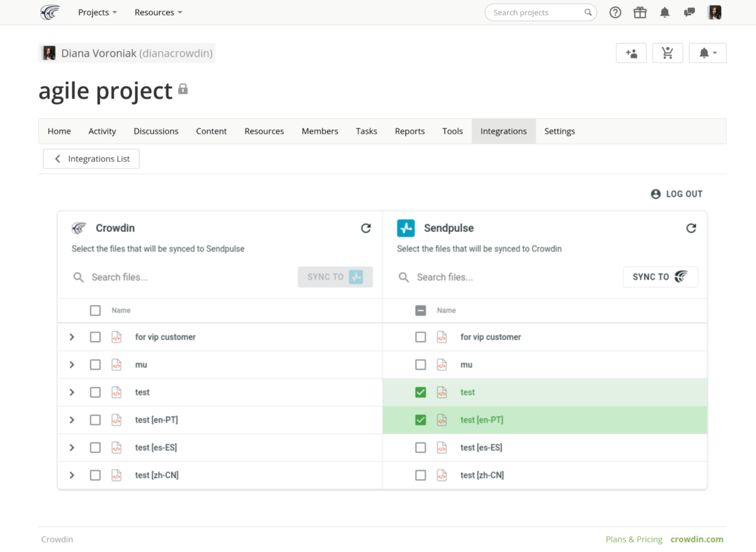Open the Projects dropdown menu
Screen dimensions: 756x552
tap(98, 13)
